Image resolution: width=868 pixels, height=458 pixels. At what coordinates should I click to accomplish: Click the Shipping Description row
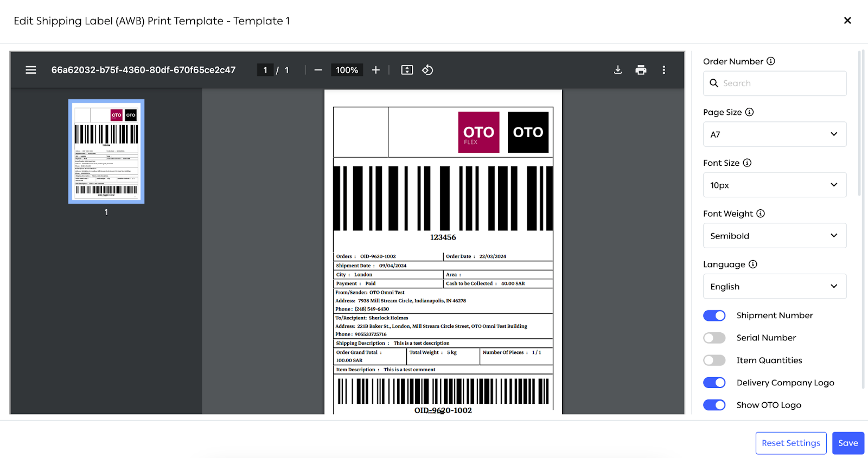click(x=443, y=343)
